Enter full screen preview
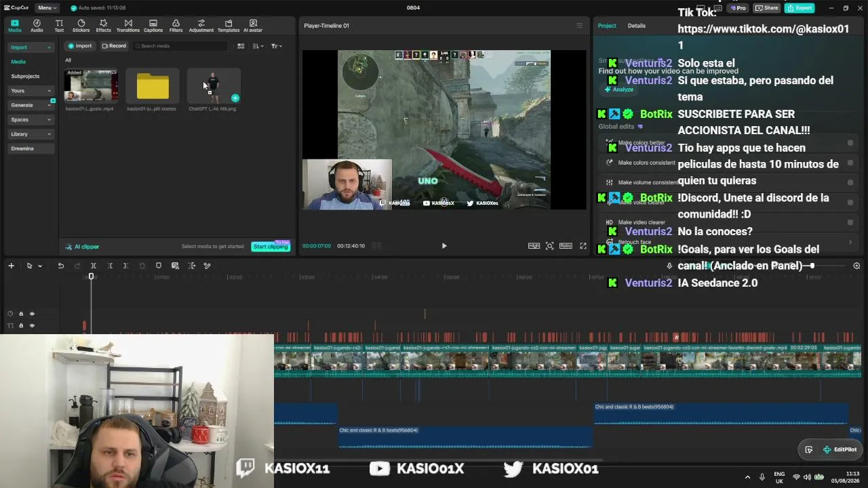Screen dimensions: 868x488 click(x=583, y=246)
